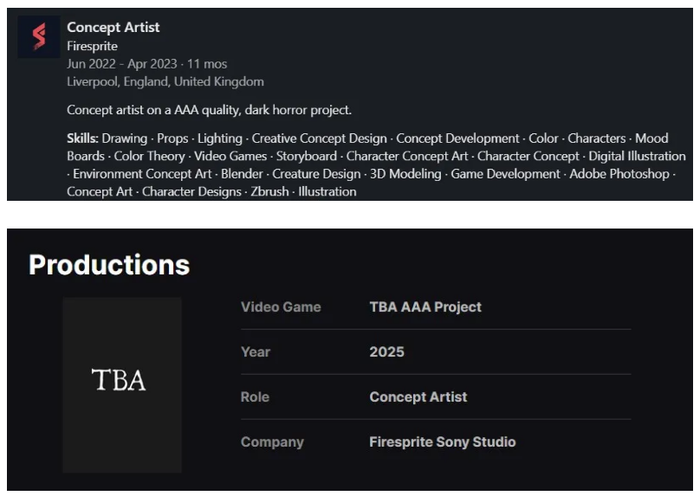Open the Concept Artist job title
Image resolution: width=700 pixels, height=496 pixels.
point(113,28)
